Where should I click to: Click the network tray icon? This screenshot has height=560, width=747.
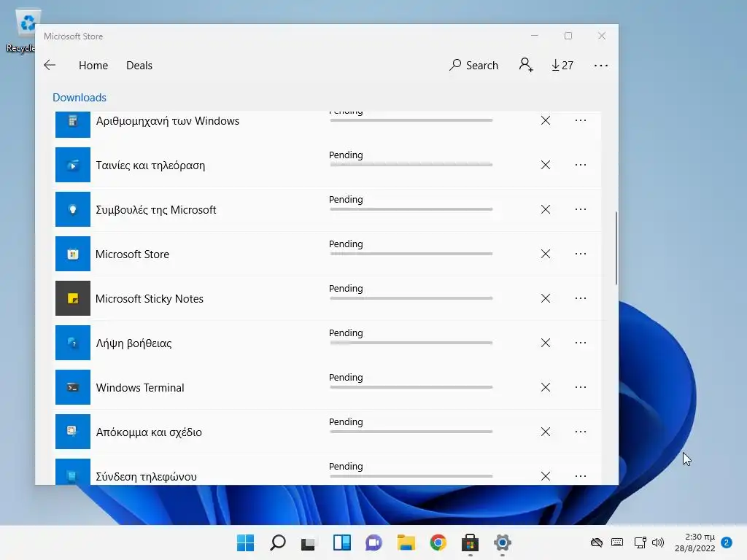pos(640,542)
